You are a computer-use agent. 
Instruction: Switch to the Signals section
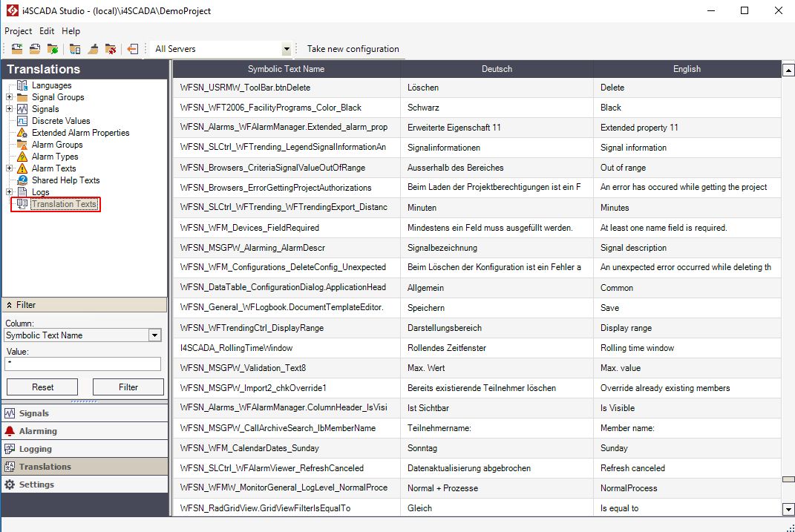[x=85, y=413]
